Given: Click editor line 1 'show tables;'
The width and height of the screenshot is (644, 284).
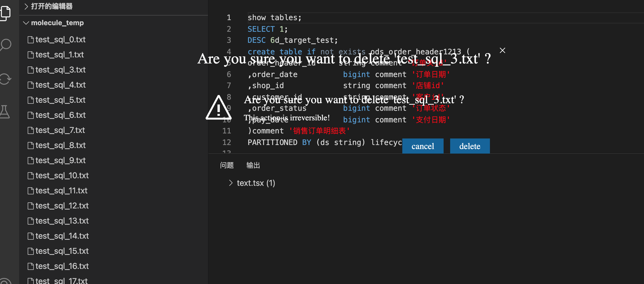Looking at the screenshot, I should [x=274, y=18].
